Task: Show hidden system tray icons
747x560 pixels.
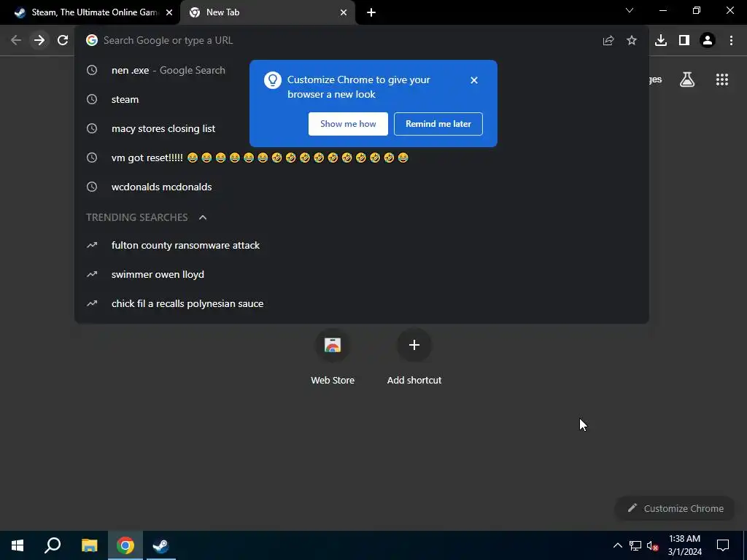Action: (617, 545)
